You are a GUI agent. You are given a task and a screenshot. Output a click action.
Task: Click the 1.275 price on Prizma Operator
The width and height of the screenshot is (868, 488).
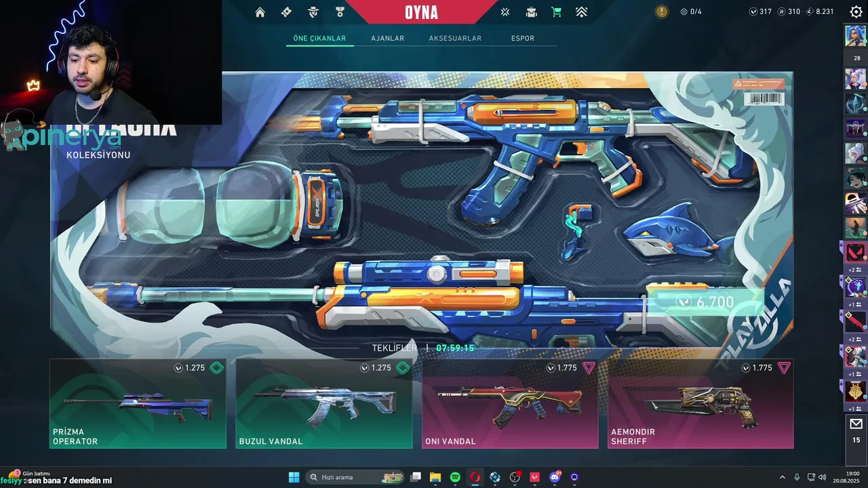pyautogui.click(x=190, y=368)
